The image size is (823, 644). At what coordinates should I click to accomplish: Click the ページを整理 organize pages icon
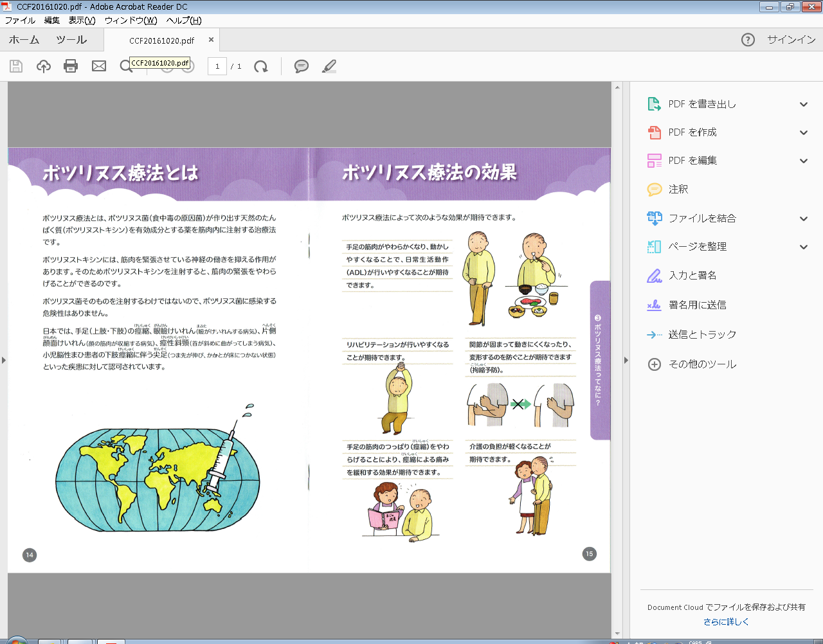(654, 247)
